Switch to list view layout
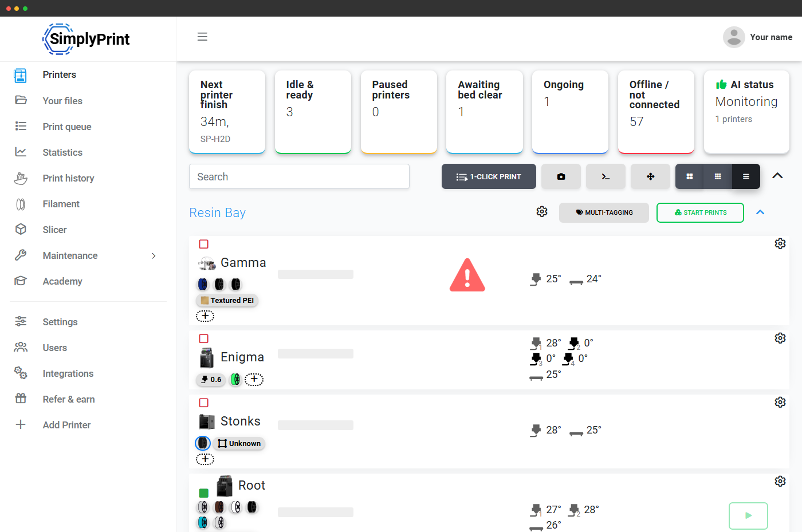 click(x=746, y=176)
